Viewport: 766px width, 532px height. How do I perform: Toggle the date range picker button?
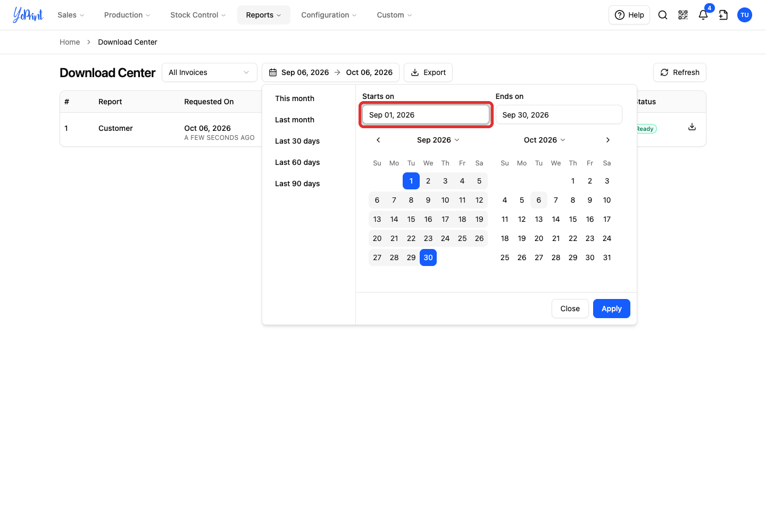(330, 72)
